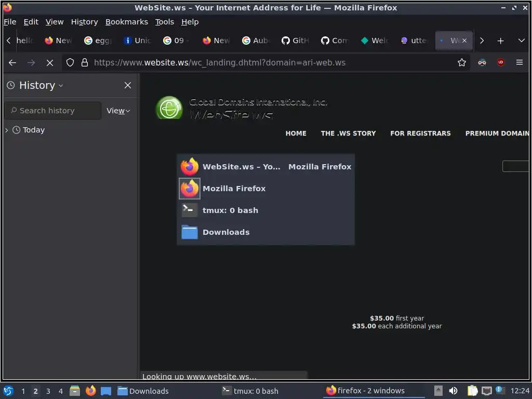Open the tracking protection shield

70,62
